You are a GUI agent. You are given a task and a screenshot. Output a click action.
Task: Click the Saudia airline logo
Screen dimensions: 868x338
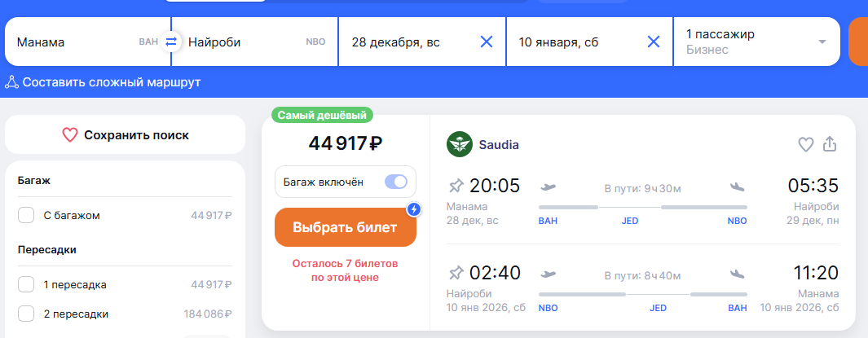coord(460,145)
